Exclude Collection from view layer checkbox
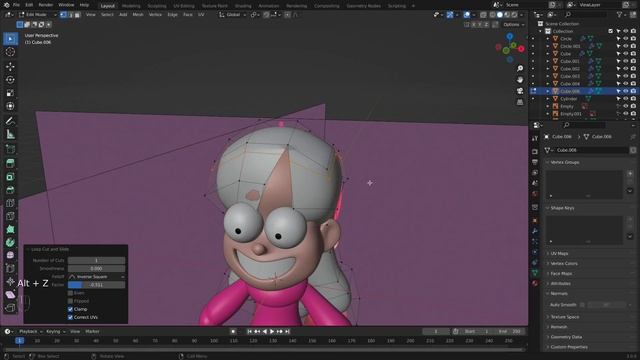Image resolution: width=640 pixels, height=360 pixels. 611,31
